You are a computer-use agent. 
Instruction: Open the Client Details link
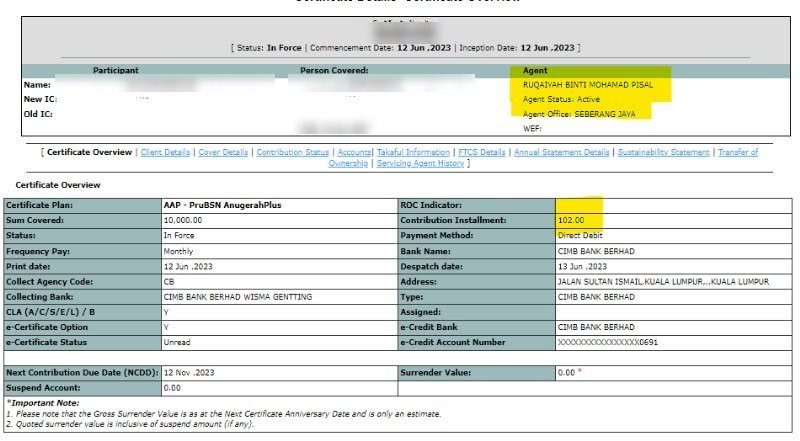pyautogui.click(x=165, y=152)
